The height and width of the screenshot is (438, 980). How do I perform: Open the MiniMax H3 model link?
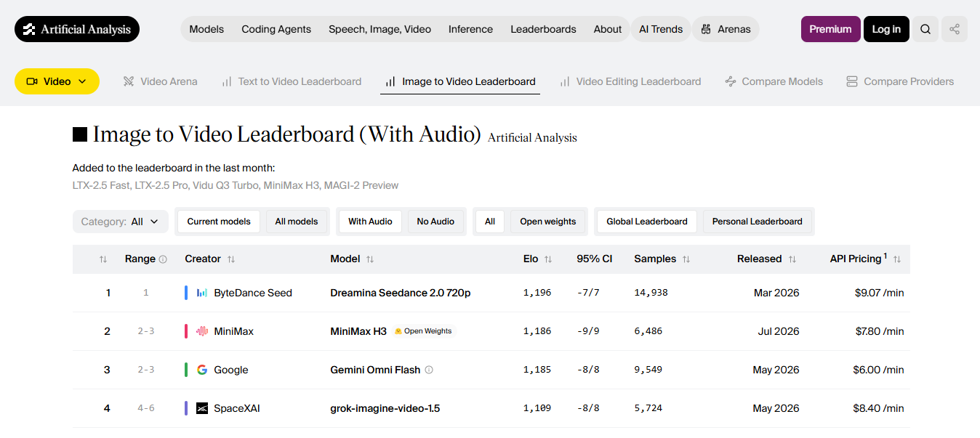(358, 331)
